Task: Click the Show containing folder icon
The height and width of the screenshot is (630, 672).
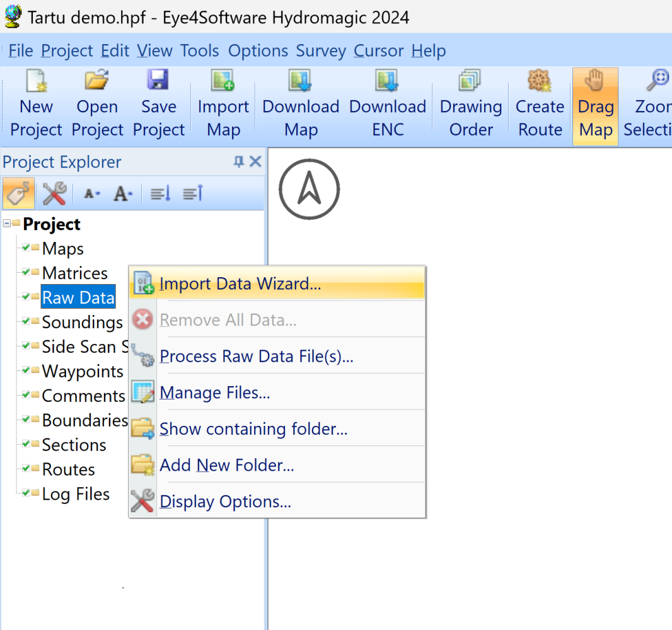Action: pos(143,428)
